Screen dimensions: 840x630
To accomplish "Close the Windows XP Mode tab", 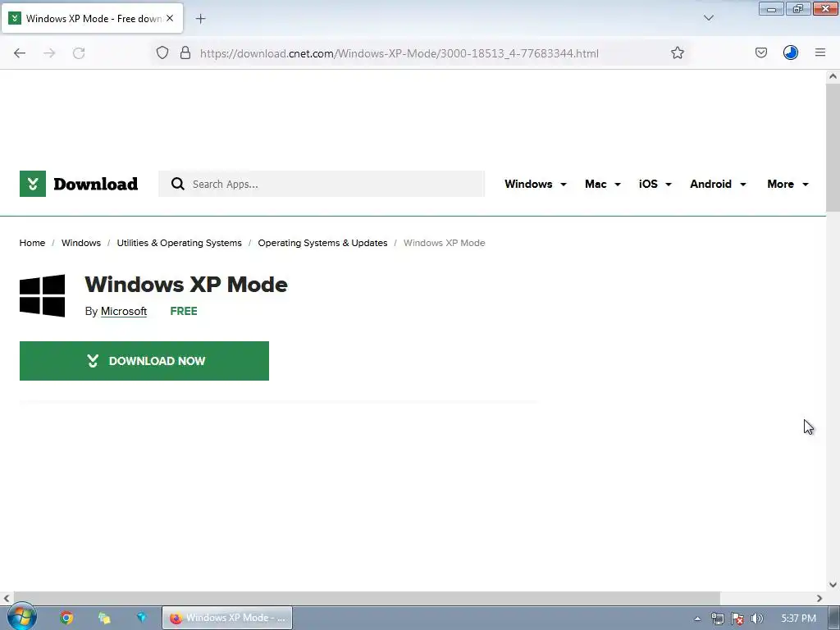I will tap(170, 18).
